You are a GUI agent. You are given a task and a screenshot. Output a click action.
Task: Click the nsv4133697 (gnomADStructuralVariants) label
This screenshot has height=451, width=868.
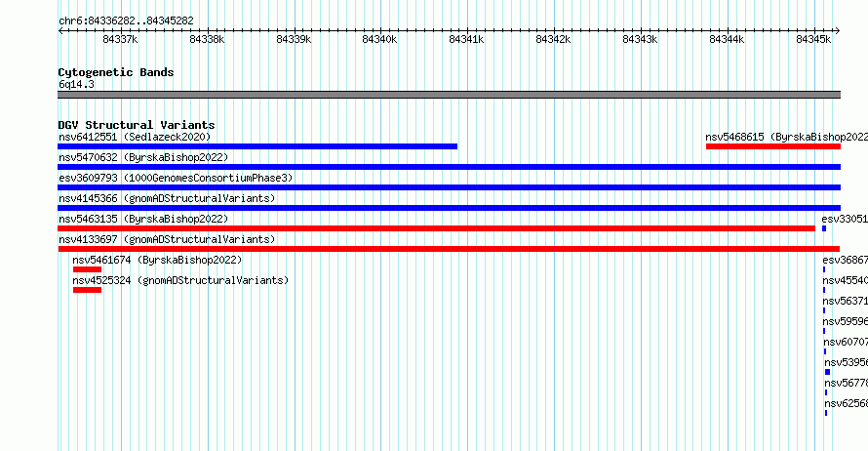(x=167, y=239)
